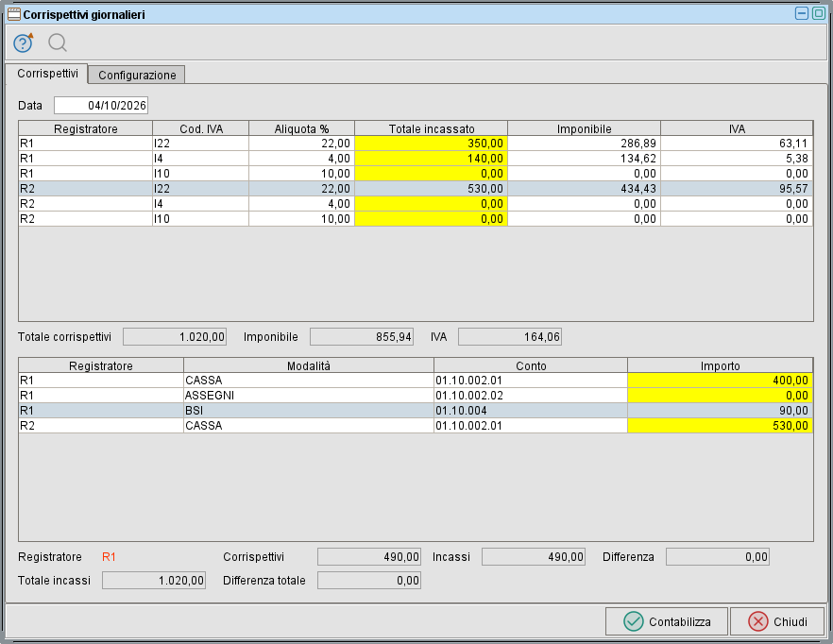Click the Differenza totale field
The image size is (833, 644).
tap(369, 580)
